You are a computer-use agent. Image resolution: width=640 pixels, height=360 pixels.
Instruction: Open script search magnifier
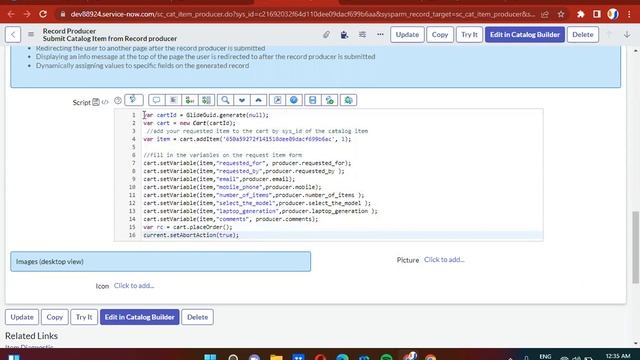pyautogui.click(x=225, y=100)
